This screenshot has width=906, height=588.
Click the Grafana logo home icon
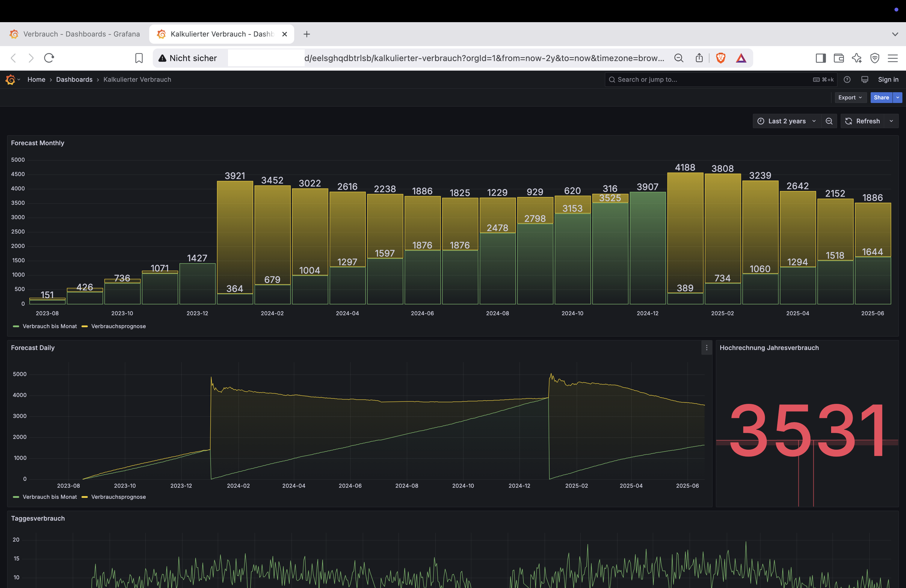(10, 80)
